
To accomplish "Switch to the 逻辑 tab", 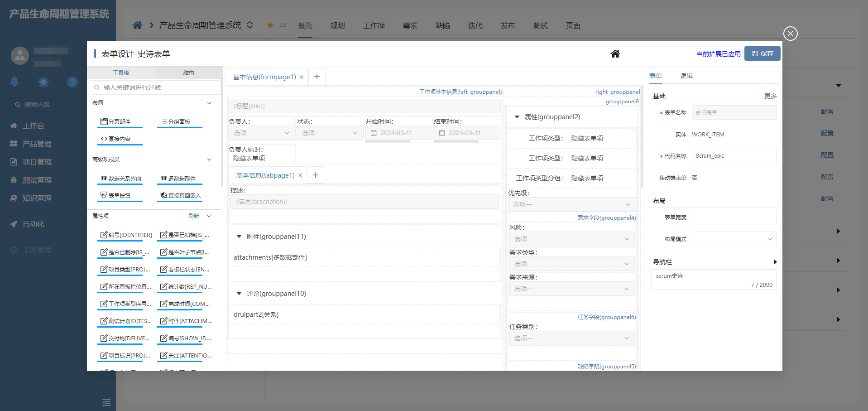I will pyautogui.click(x=686, y=76).
